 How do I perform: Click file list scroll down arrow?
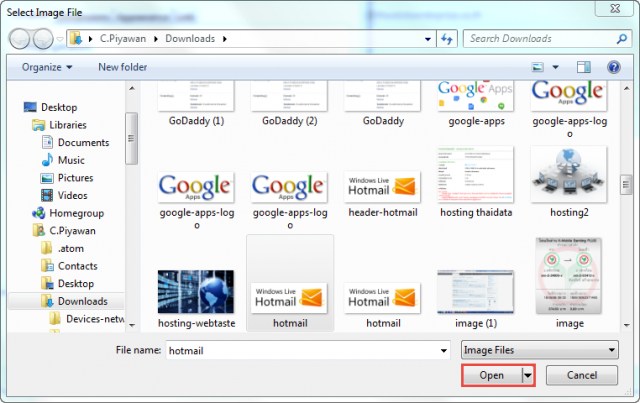(x=627, y=325)
